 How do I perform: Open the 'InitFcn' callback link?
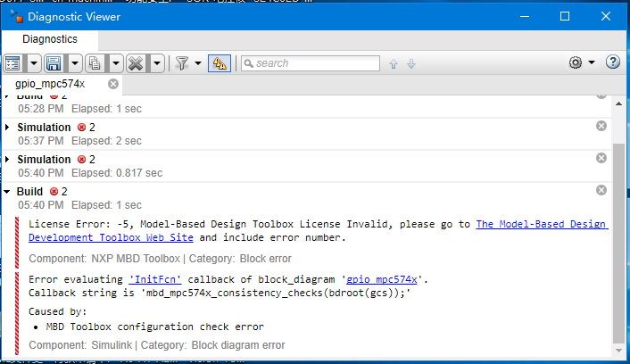click(155, 279)
